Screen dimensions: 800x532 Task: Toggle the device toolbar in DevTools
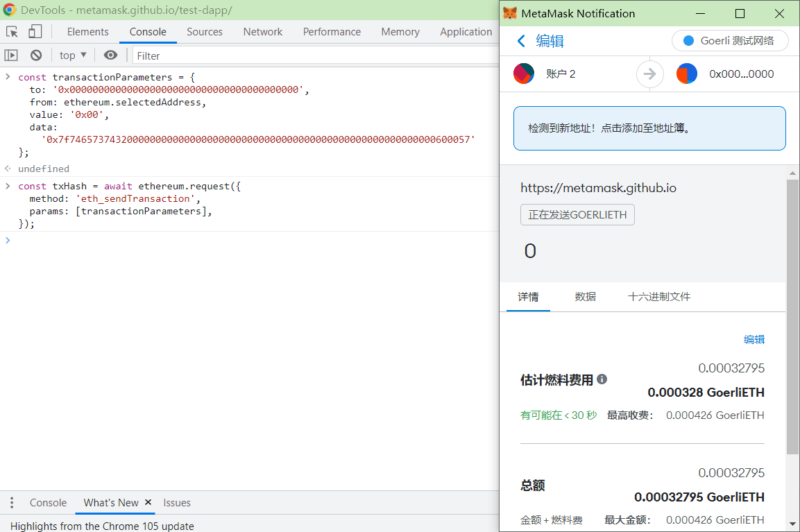pyautogui.click(x=35, y=31)
